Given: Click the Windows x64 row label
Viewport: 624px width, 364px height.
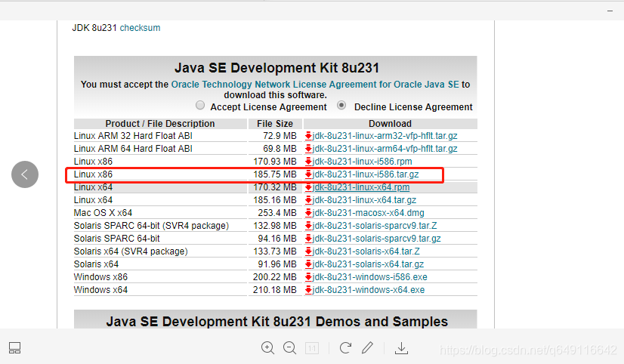Looking at the screenshot, I should 100,289.
